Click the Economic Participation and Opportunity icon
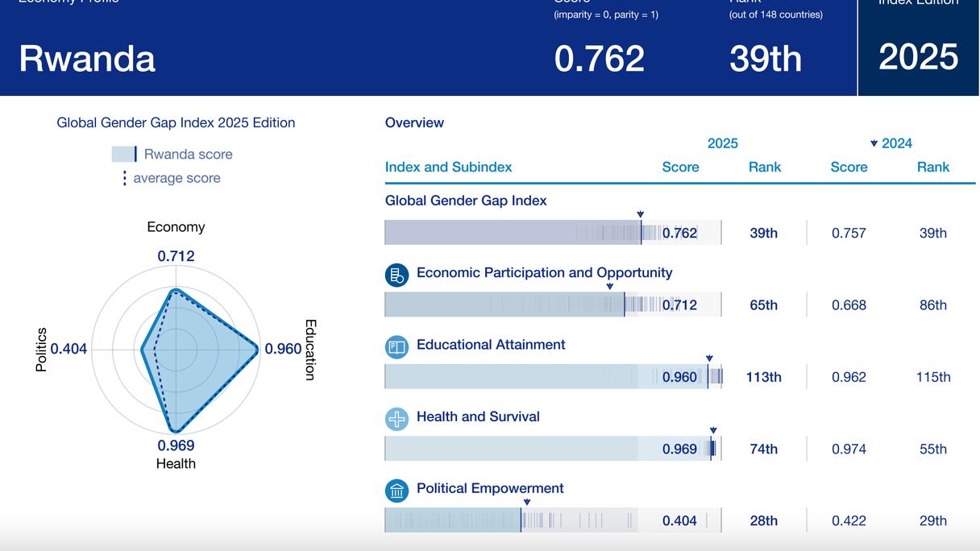The height and width of the screenshot is (551, 980). 397,275
